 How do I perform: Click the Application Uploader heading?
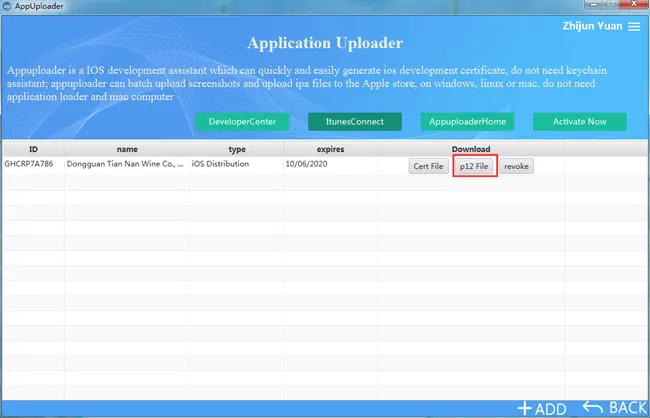point(325,43)
